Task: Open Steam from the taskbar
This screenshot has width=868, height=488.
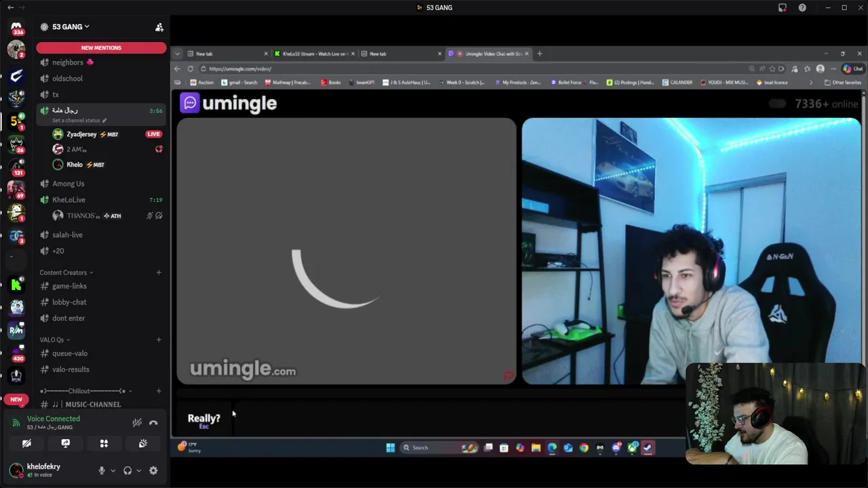Action: pyautogui.click(x=648, y=447)
